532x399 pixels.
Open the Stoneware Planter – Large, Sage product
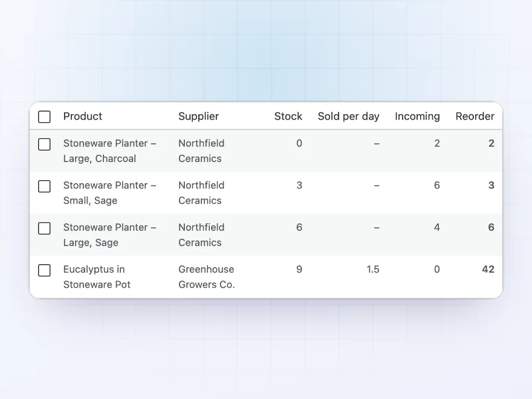pyautogui.click(x=109, y=235)
